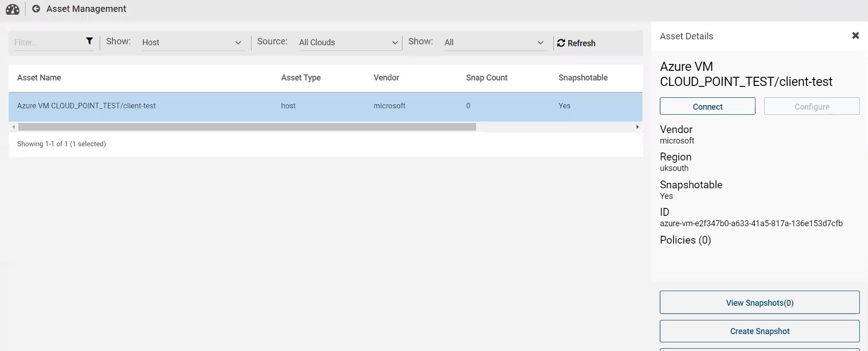
Task: Expand the Show Host dropdown
Action: click(192, 43)
